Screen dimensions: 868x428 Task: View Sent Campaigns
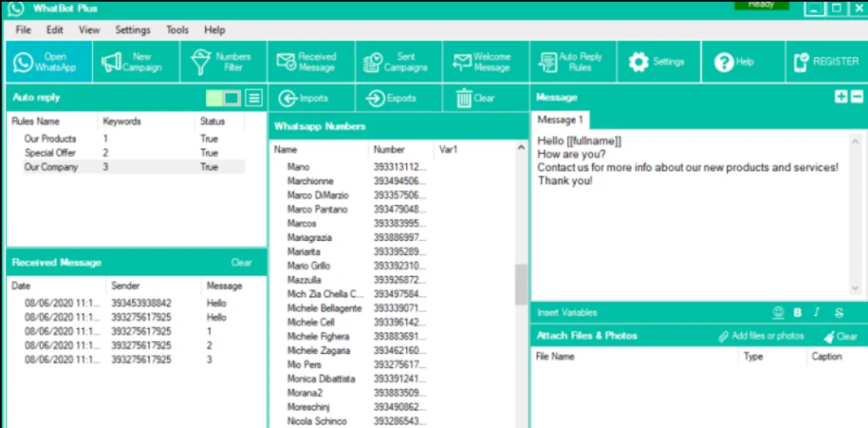click(x=398, y=62)
